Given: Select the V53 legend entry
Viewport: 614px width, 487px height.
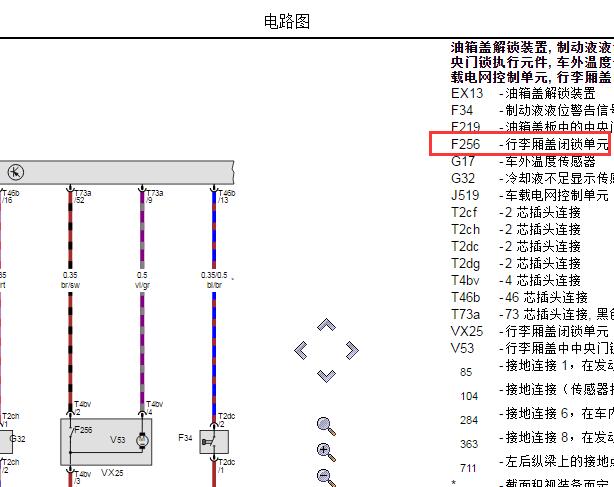Looking at the screenshot, I should (x=532, y=348).
